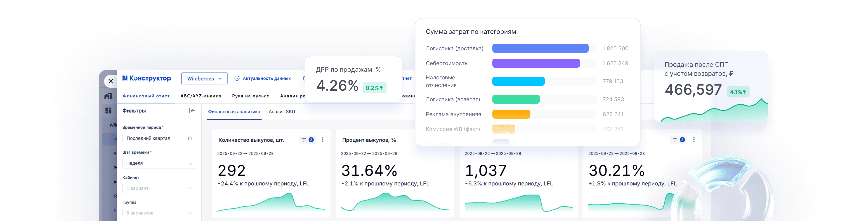Click the X close icon beside BI Конструктор
The image size is (868, 221).
[111, 81]
